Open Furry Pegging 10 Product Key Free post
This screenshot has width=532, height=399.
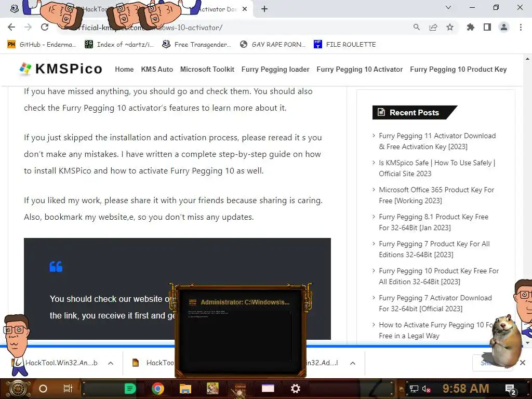point(438,276)
